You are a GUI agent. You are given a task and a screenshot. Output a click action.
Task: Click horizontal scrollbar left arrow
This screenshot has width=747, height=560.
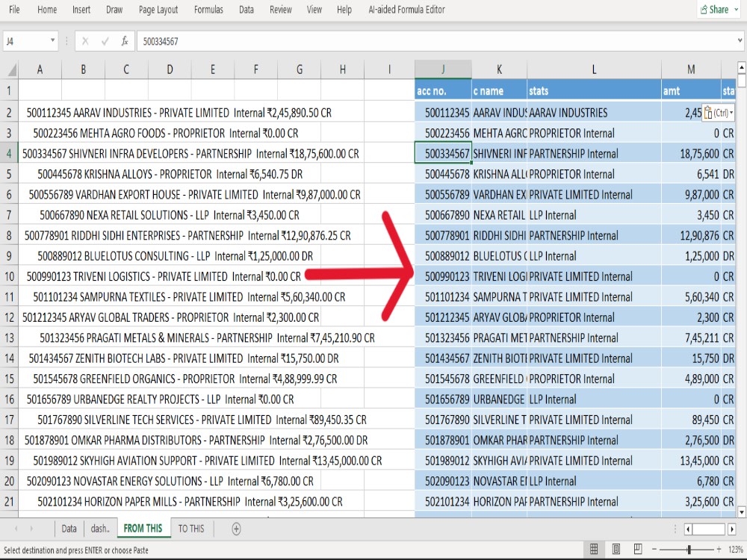688,529
